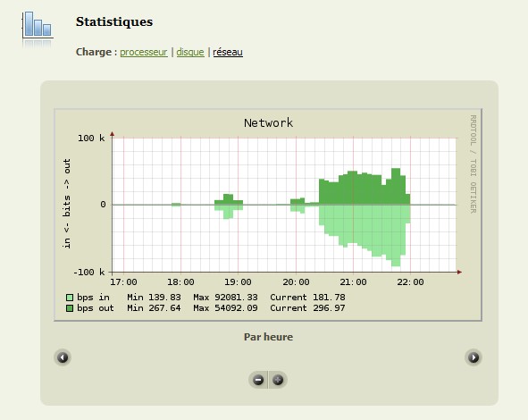The height and width of the screenshot is (420, 528).
Task: Click the light green bps in swatch
Action: 70,298
